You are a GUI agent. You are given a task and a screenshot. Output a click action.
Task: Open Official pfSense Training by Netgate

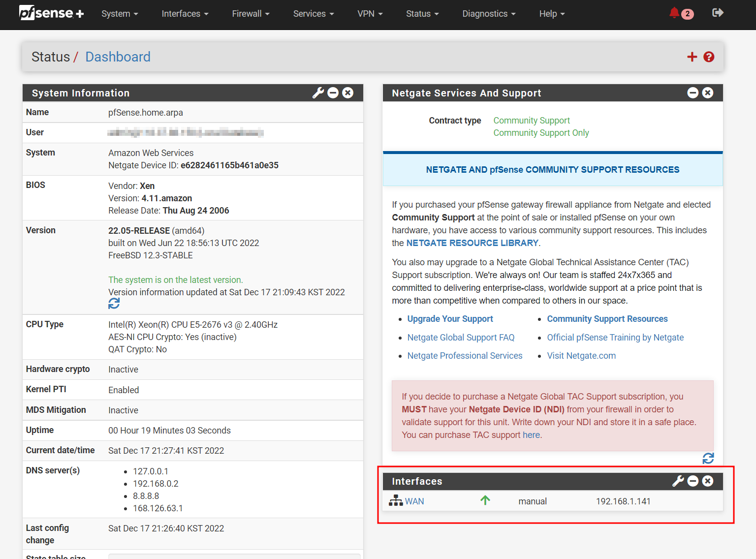pyautogui.click(x=615, y=338)
